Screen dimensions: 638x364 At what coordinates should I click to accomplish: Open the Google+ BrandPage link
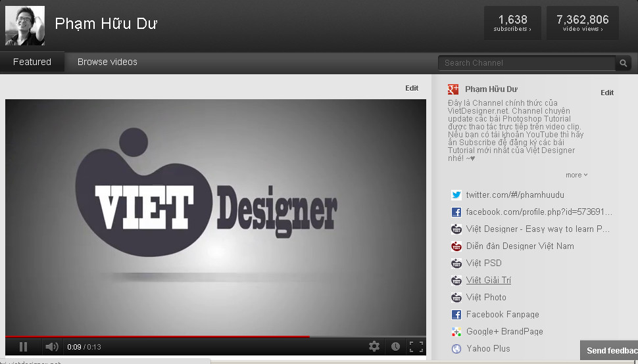click(504, 332)
